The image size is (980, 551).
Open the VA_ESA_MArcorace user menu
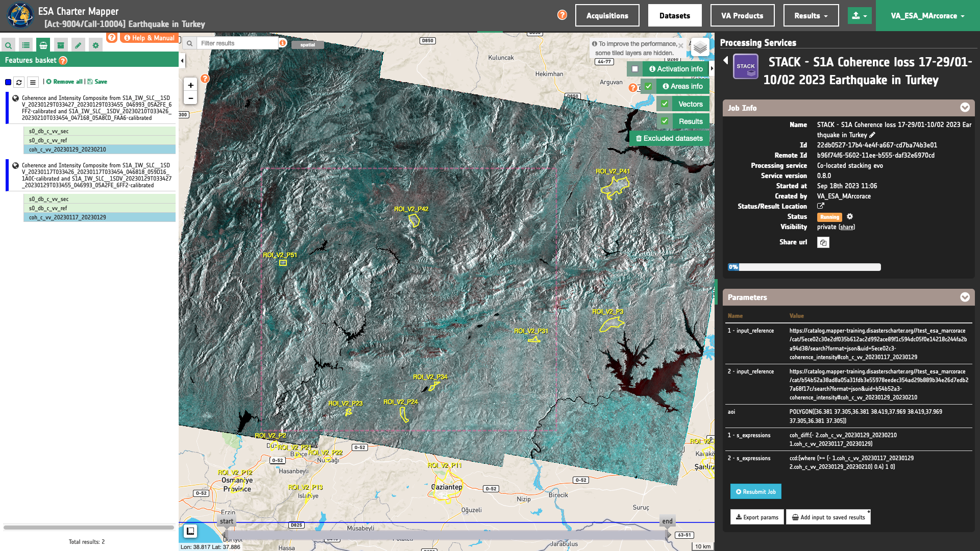click(927, 16)
